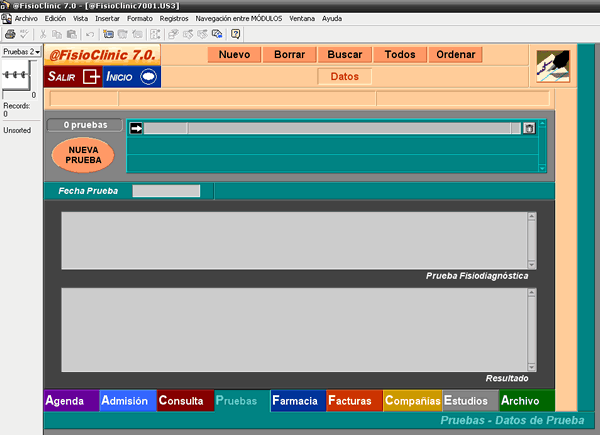Open the Insertar menu
This screenshot has height=435, width=600.
pyautogui.click(x=107, y=18)
